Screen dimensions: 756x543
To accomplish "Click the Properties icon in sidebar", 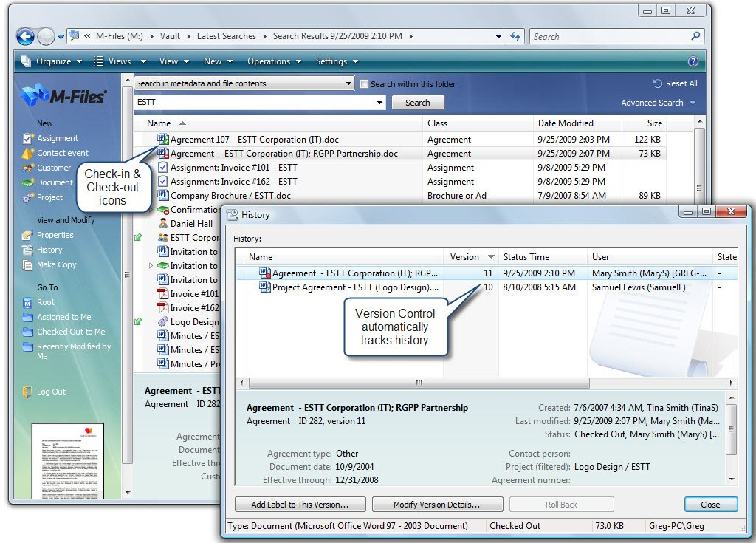I will tap(27, 235).
